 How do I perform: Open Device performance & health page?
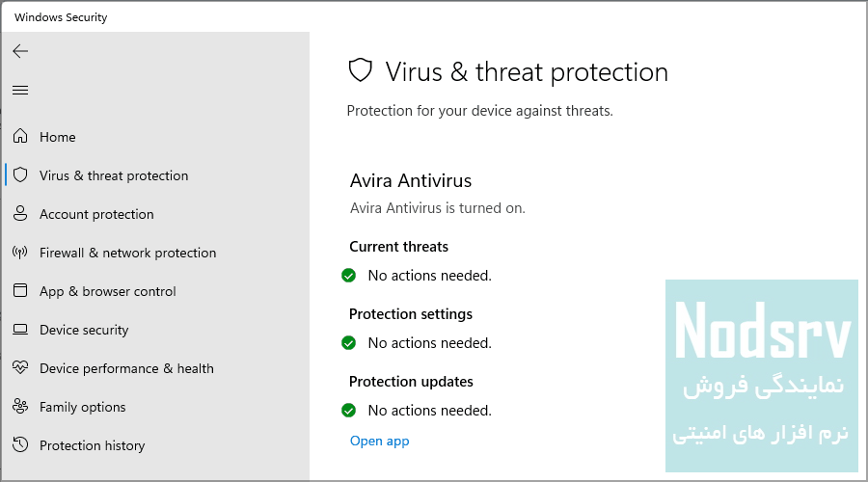(126, 368)
